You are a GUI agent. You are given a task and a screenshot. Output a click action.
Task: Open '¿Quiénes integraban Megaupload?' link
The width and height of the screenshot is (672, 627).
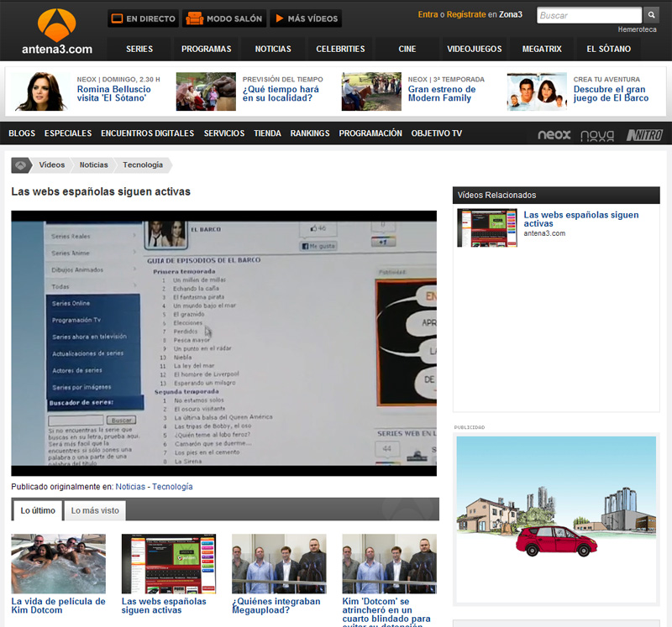(276, 605)
